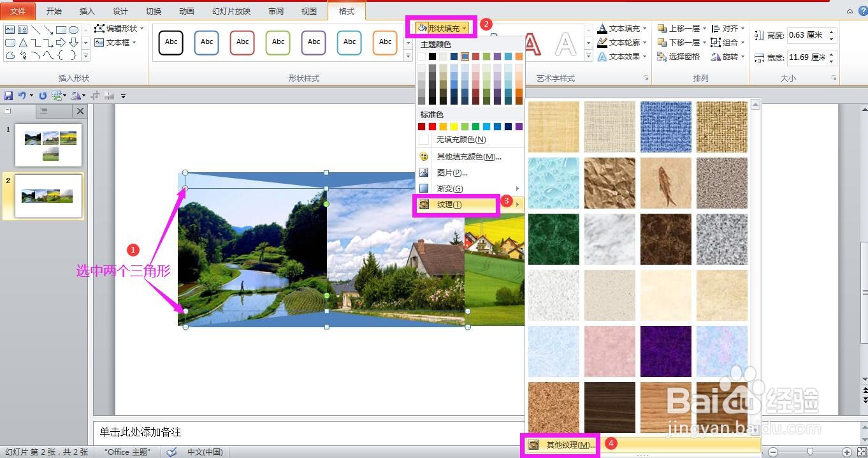Open More Fill Colors (其他填充颜色)

point(470,156)
